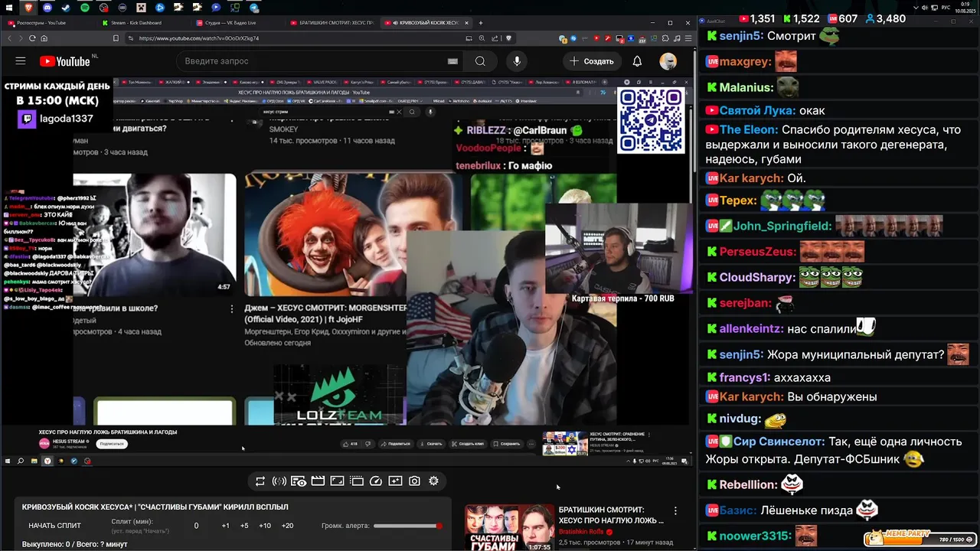980x551 pixels.
Task: Click the eye-overlay icon in the extension toolbar
Action: coord(299,481)
